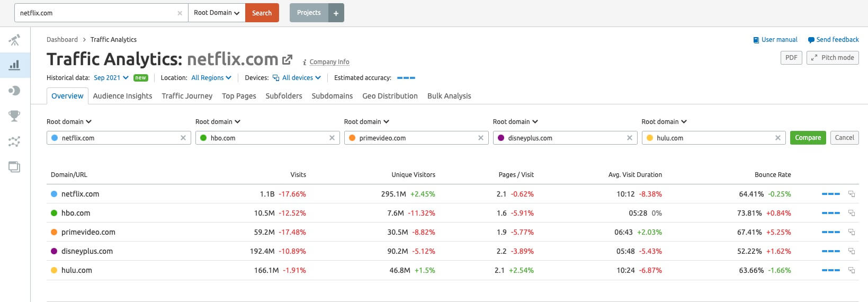Export report with PDF button

click(791, 58)
